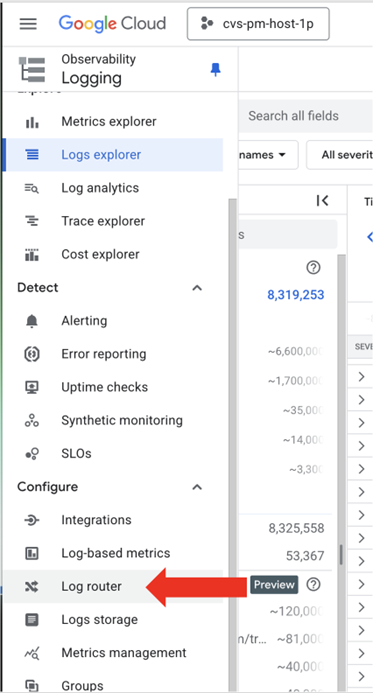Image resolution: width=373 pixels, height=694 pixels.
Task: Click the Metrics explorer bar chart icon
Action: [32, 122]
